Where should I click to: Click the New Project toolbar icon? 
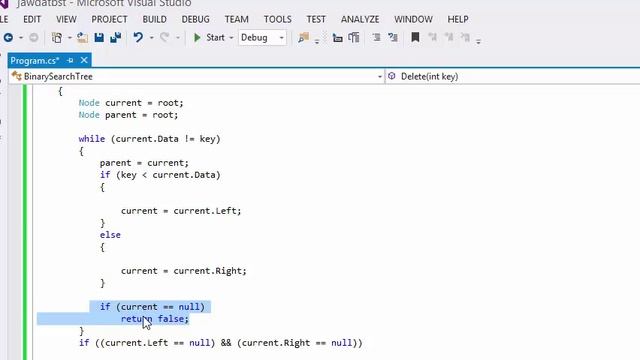(x=57, y=38)
